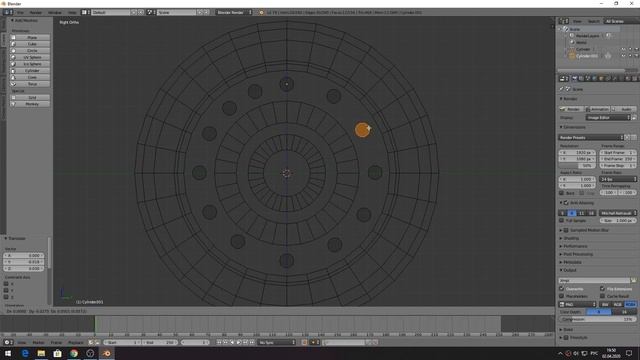Expand the Post Processing panel
Image resolution: width=640 pixels, height=360 pixels.
[576, 254]
